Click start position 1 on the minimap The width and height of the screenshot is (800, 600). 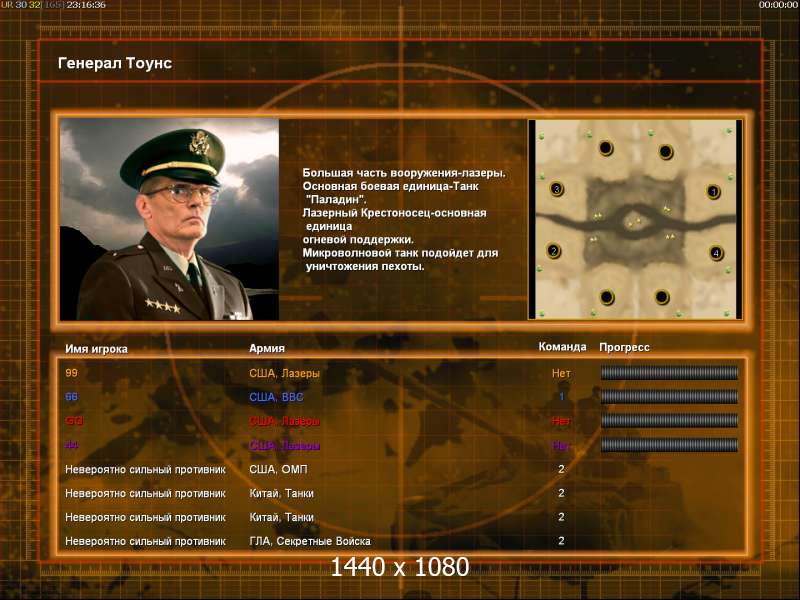(x=714, y=191)
